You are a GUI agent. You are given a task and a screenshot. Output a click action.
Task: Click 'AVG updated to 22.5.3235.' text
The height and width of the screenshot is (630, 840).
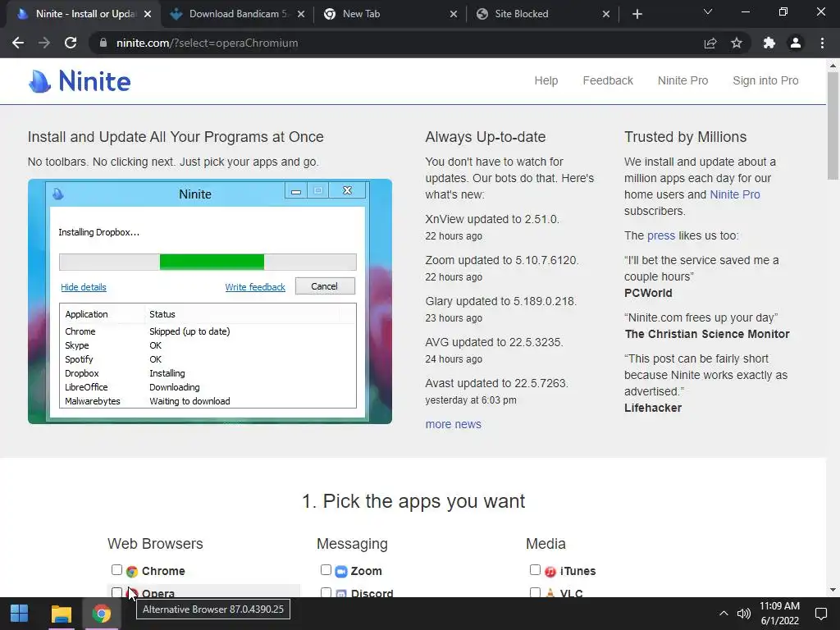pos(494,342)
